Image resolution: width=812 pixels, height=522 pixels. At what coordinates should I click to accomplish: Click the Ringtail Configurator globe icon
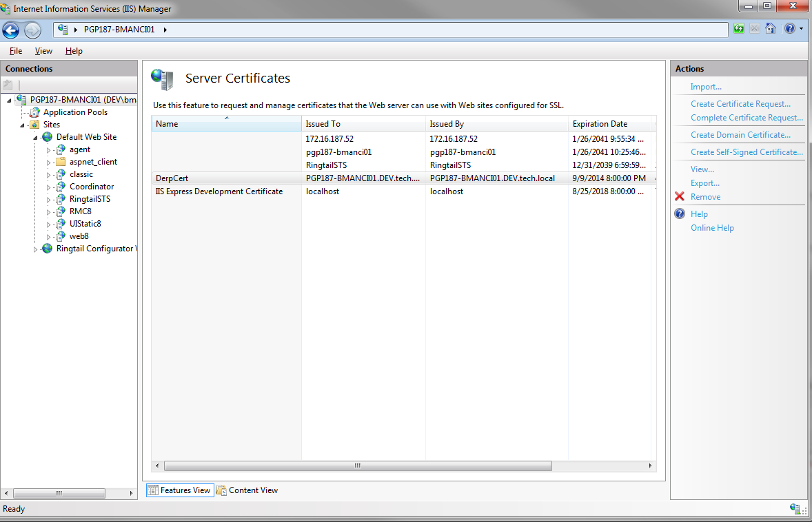[48, 249]
